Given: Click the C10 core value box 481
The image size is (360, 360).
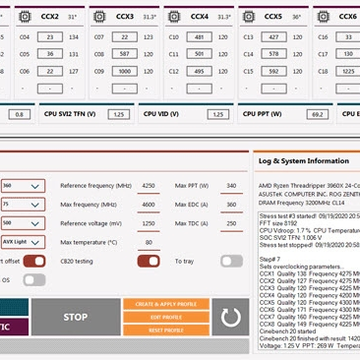Looking at the screenshot, I should tap(199, 37).
